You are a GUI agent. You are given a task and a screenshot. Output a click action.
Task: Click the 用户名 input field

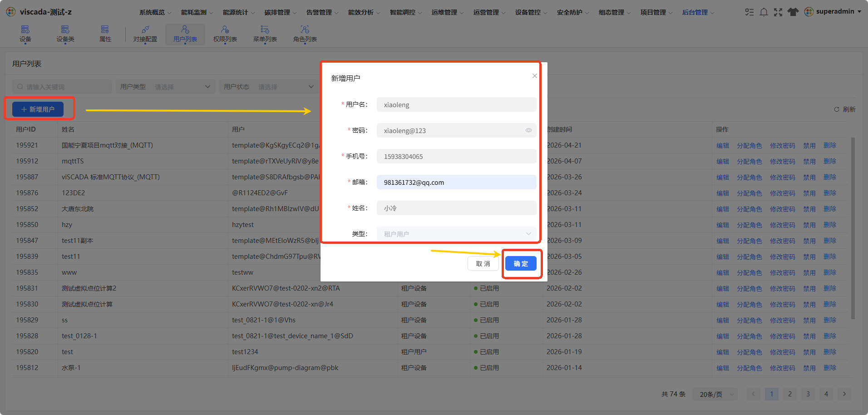pyautogui.click(x=457, y=104)
